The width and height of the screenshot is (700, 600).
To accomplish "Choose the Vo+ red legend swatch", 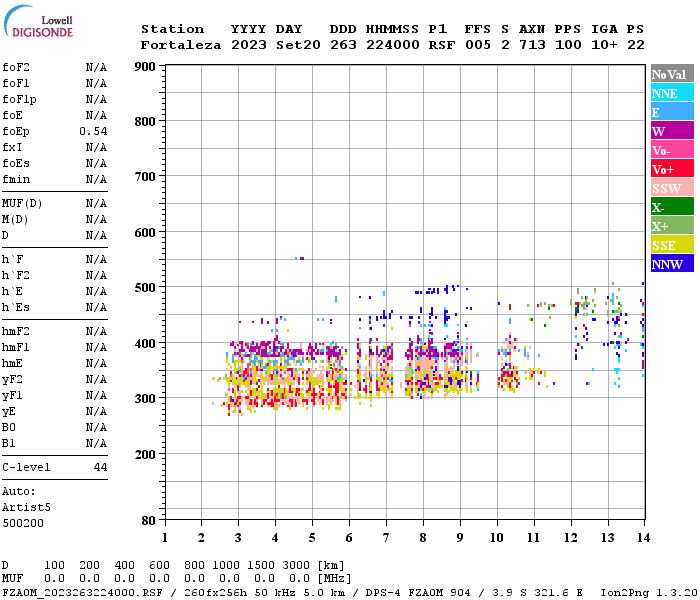I will (672, 169).
